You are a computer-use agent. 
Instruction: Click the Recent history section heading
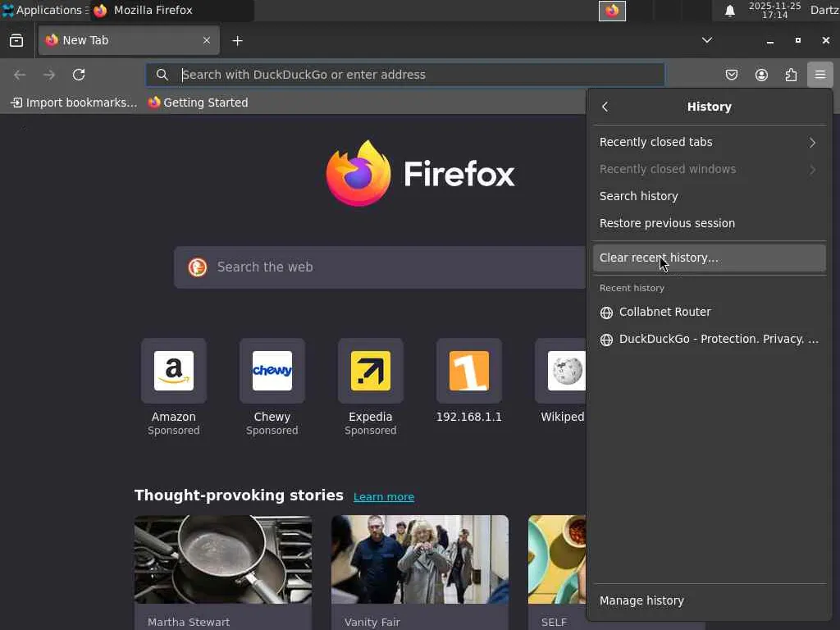click(x=632, y=288)
